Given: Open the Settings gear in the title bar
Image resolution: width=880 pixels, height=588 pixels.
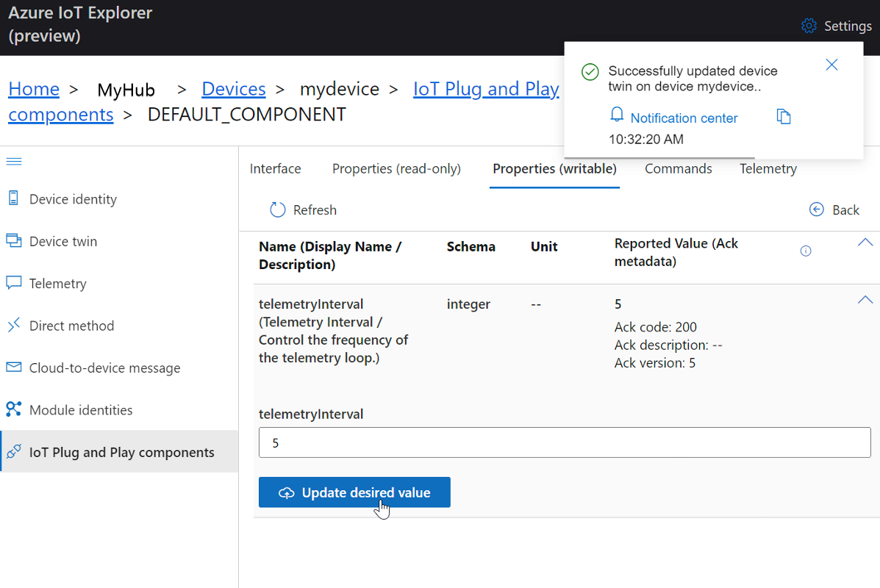Looking at the screenshot, I should click(809, 25).
